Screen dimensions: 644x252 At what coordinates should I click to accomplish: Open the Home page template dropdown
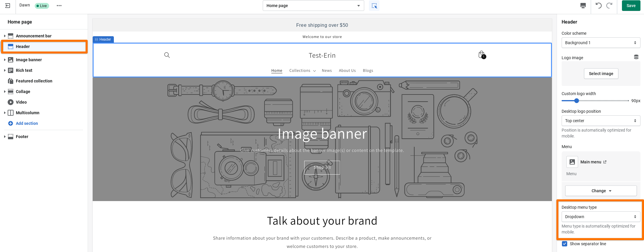[313, 6]
